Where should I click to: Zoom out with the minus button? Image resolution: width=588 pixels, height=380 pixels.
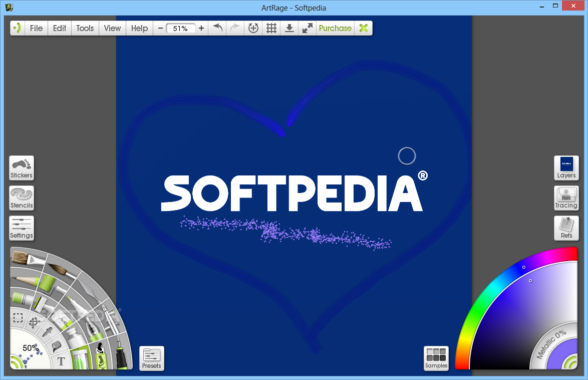click(x=160, y=28)
